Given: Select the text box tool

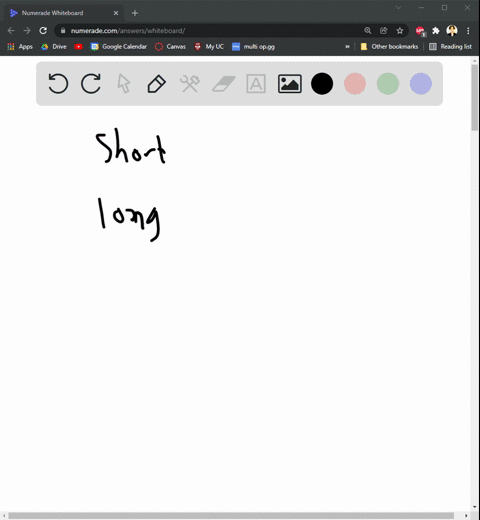Looking at the screenshot, I should [x=256, y=83].
